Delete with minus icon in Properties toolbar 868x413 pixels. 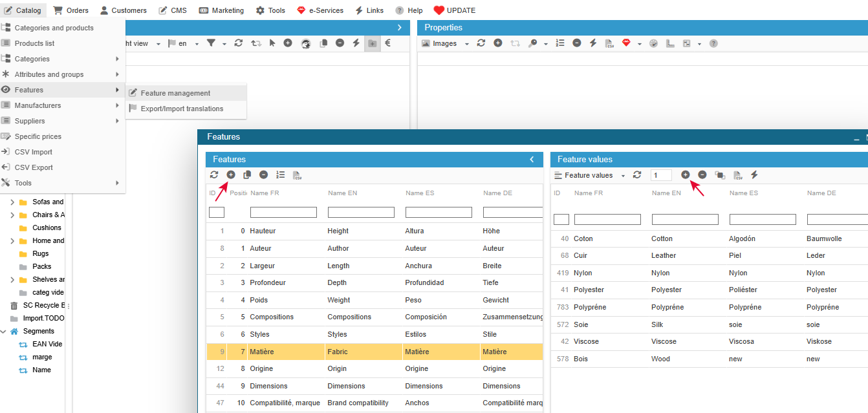click(x=576, y=43)
